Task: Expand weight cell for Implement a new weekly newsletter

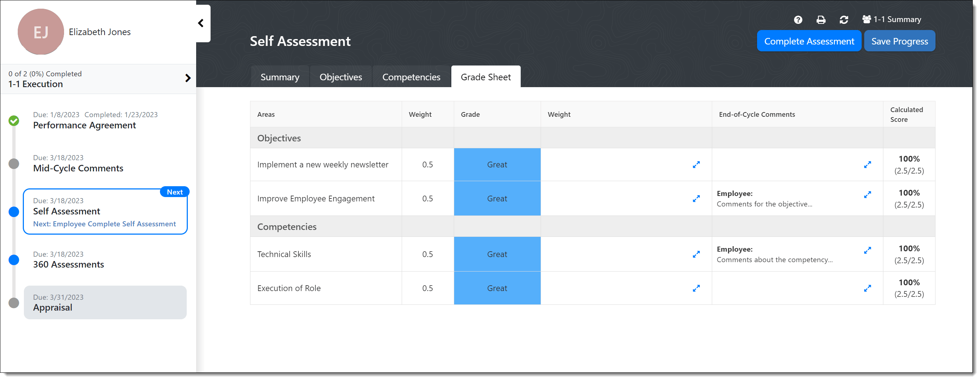Action: [x=696, y=165]
